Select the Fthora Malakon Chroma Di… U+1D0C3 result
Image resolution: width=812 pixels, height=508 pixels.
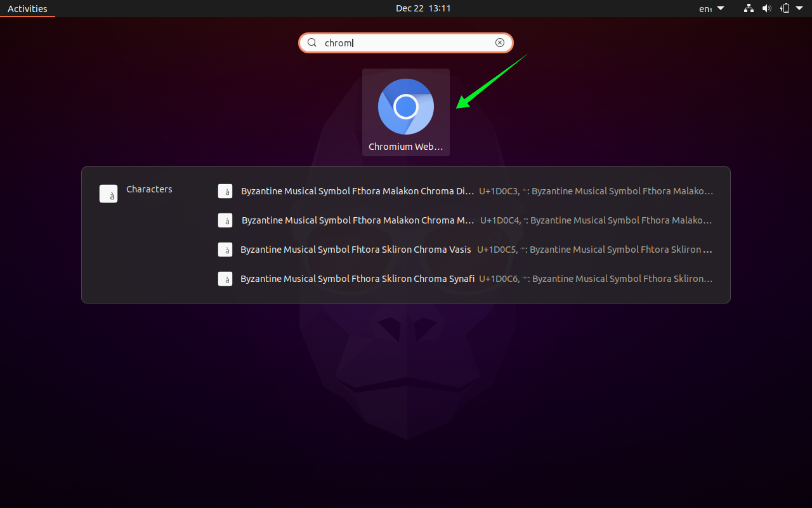(466, 191)
